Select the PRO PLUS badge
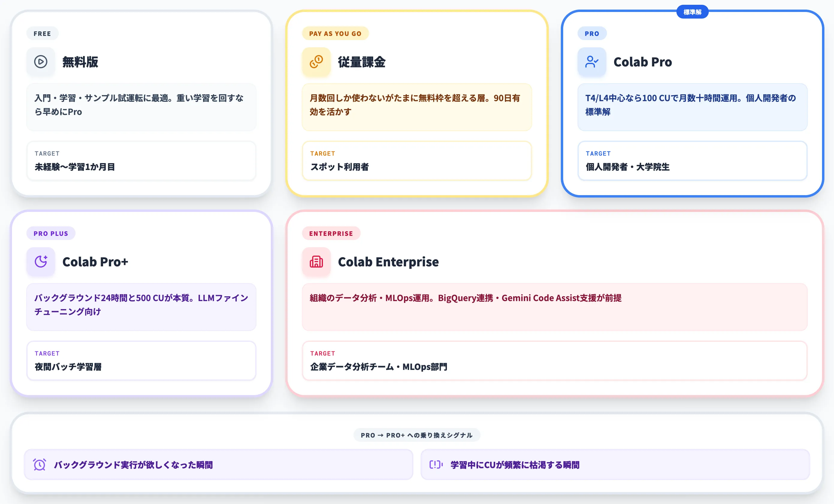The height and width of the screenshot is (504, 834). [51, 233]
